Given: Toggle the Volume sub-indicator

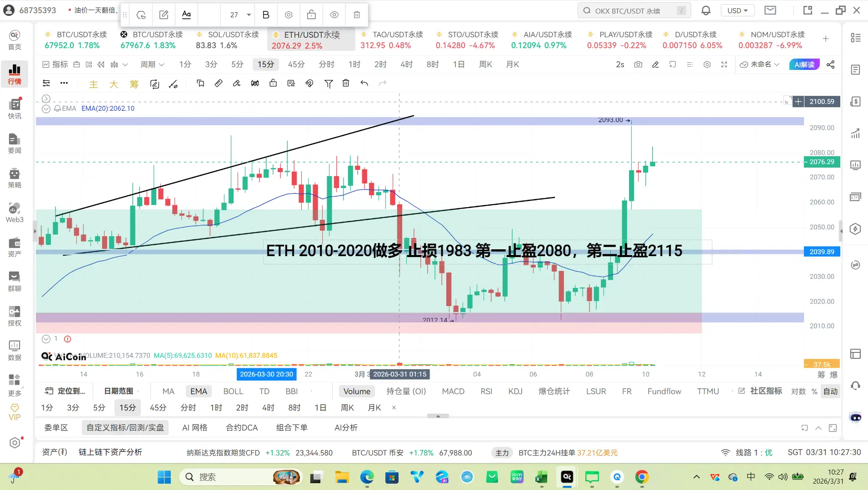Looking at the screenshot, I should point(357,391).
